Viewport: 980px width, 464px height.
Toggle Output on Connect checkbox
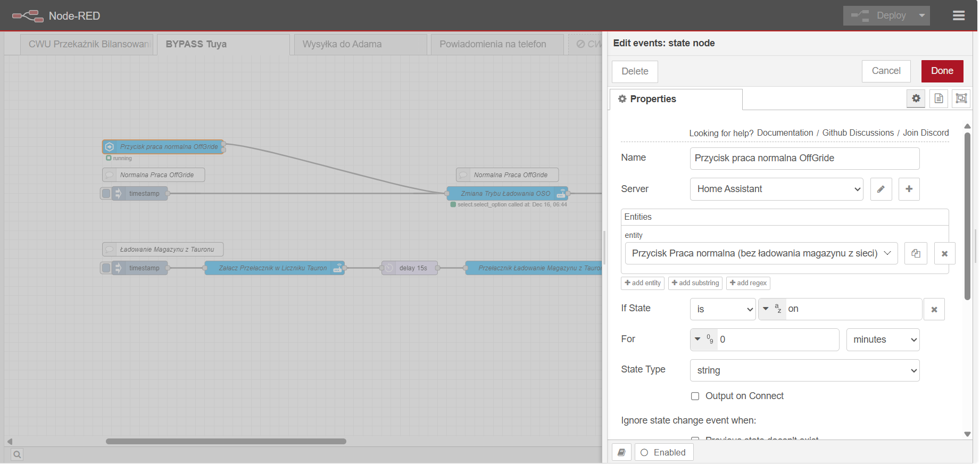click(x=695, y=396)
